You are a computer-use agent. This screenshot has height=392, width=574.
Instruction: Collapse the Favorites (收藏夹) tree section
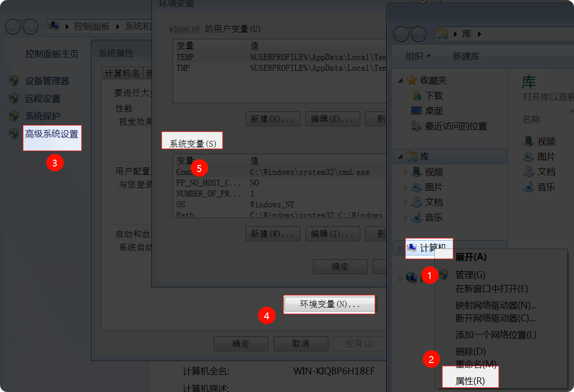400,81
